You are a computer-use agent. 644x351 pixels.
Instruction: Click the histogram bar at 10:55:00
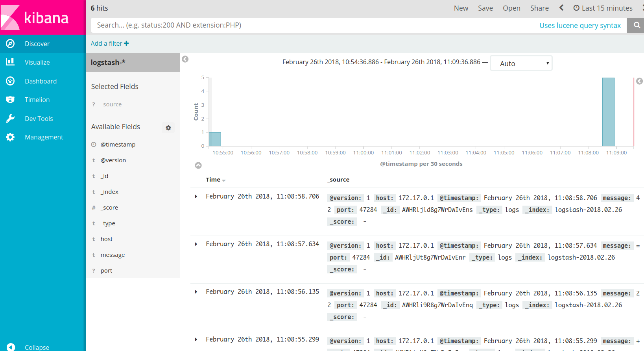click(x=215, y=139)
